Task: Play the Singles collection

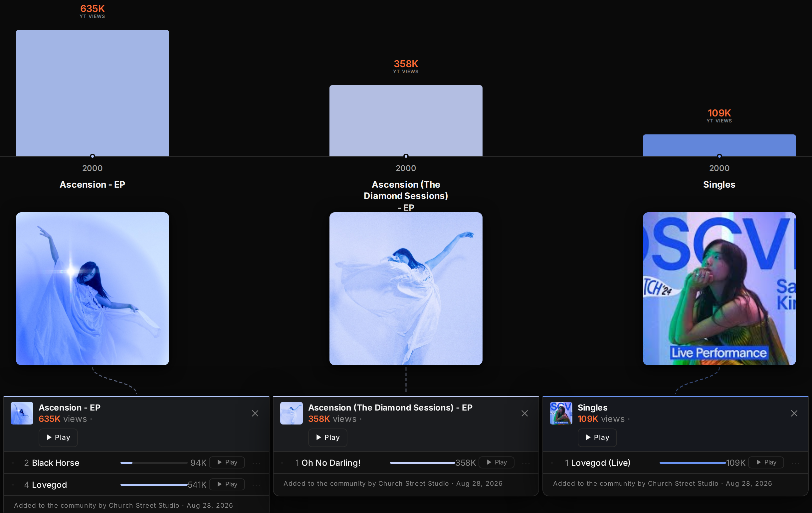Action: (597, 437)
